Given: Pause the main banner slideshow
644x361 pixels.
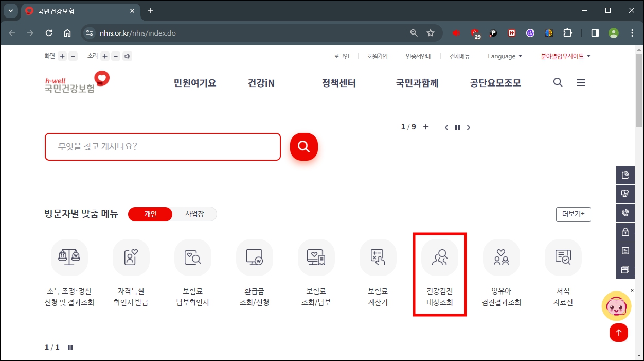Looking at the screenshot, I should (457, 127).
